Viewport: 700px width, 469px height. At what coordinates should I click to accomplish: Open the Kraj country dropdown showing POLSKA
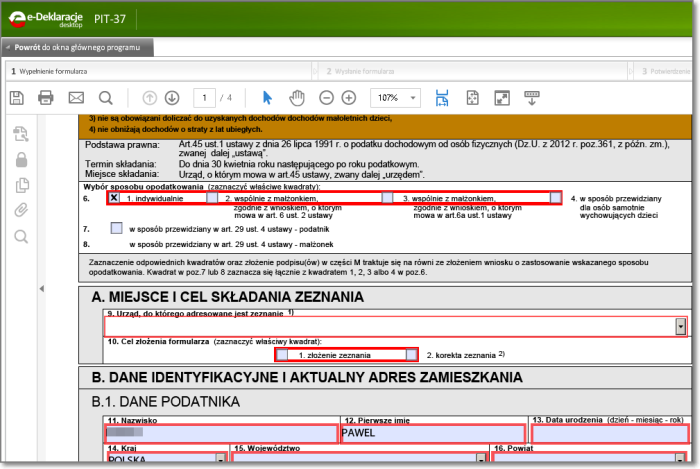coord(220,460)
